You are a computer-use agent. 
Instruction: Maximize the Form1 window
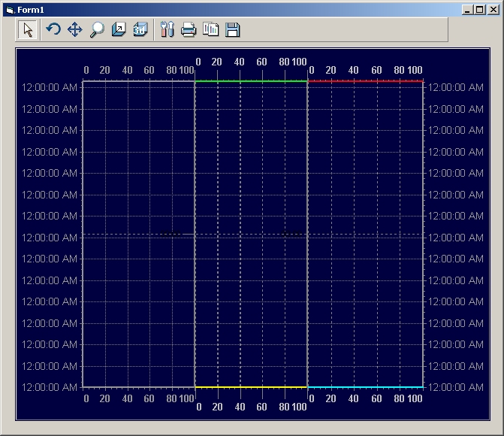(480, 10)
